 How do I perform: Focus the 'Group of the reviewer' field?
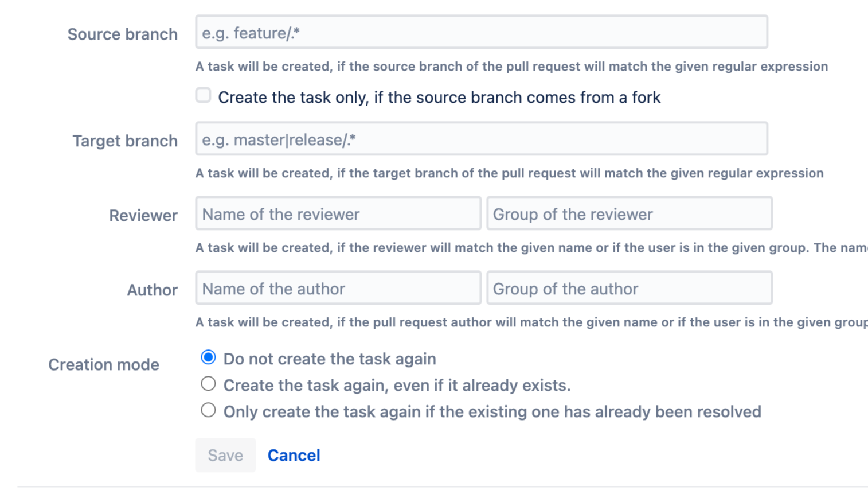[629, 214]
